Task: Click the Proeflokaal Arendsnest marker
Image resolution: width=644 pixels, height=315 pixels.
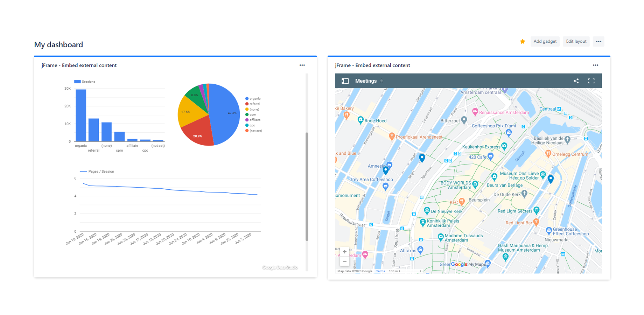Action: pos(392,136)
